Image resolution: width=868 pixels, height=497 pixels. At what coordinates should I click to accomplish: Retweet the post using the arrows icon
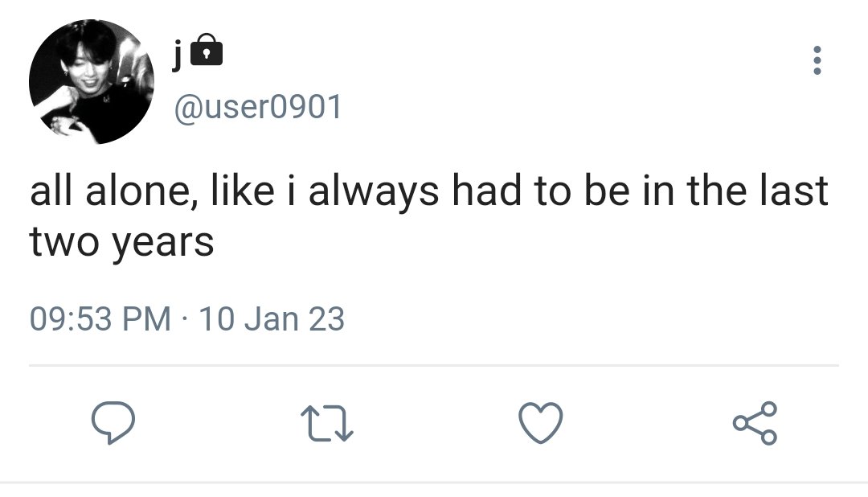pyautogui.click(x=326, y=423)
